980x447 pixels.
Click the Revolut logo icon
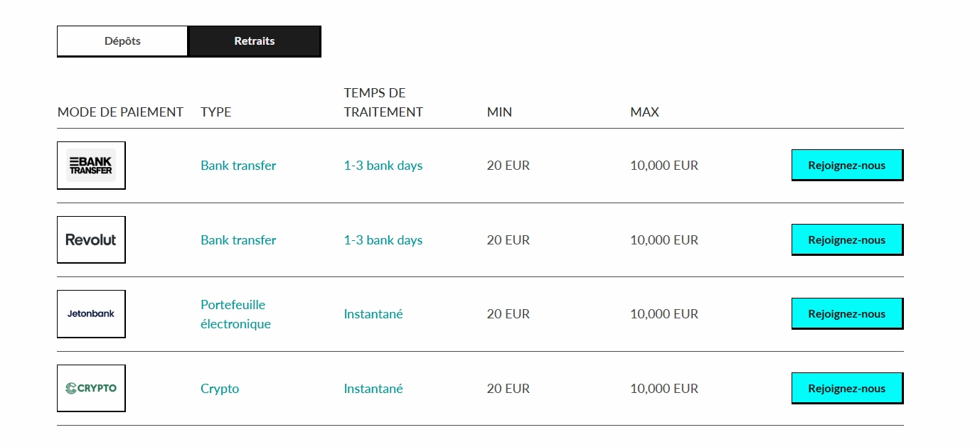91,240
